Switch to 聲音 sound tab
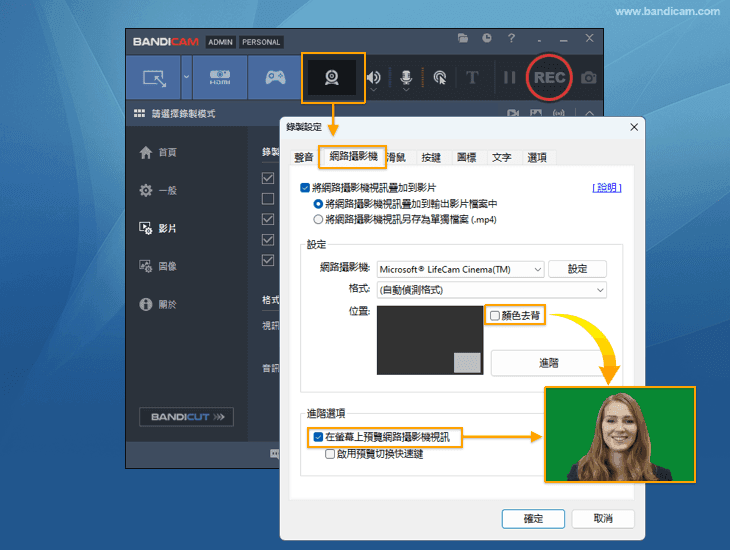This screenshot has height=550, width=730. click(304, 157)
